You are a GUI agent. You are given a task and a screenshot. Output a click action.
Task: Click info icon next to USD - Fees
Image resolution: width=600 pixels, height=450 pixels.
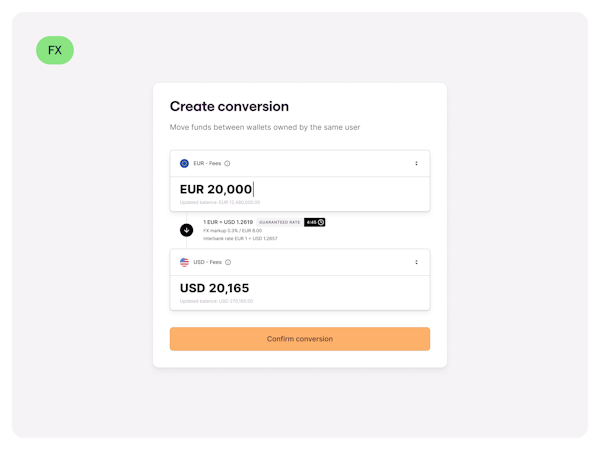click(228, 262)
